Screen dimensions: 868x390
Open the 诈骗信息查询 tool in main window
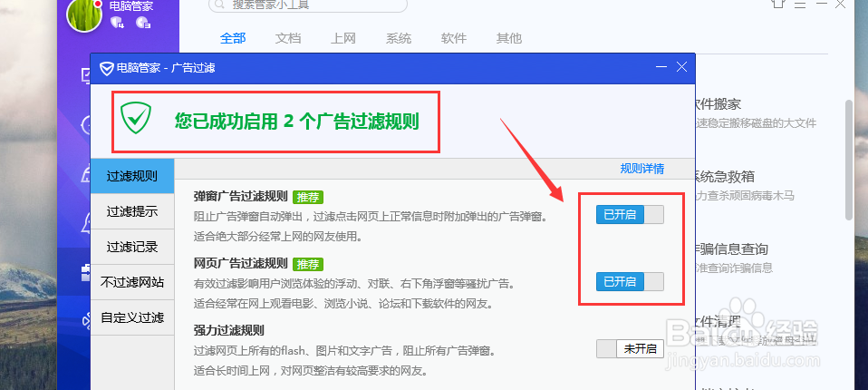(731, 249)
